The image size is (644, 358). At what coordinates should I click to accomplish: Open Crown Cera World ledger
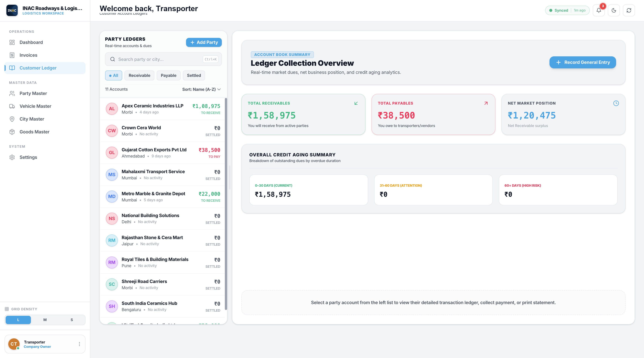point(163,131)
